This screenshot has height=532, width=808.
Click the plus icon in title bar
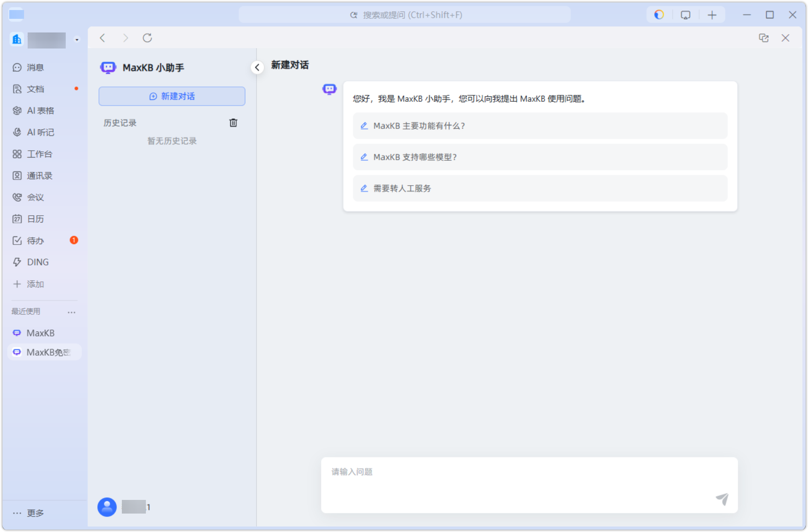point(712,15)
